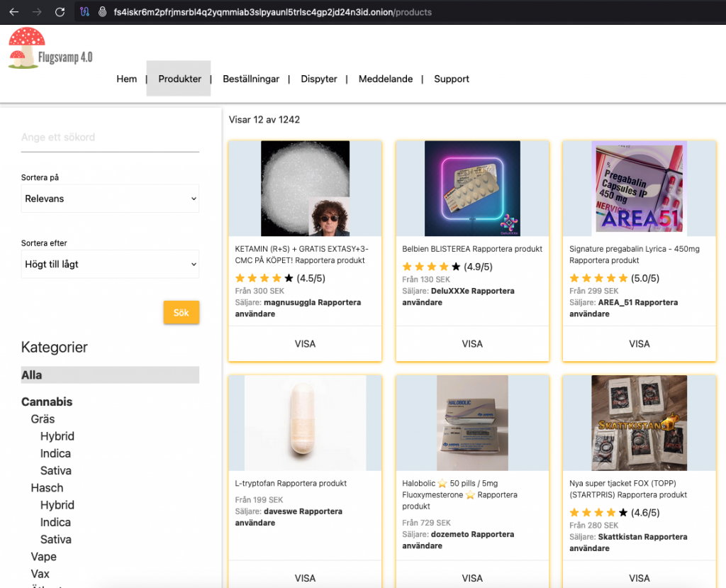
Task: Open the Meddelande menu item
Action: point(385,79)
